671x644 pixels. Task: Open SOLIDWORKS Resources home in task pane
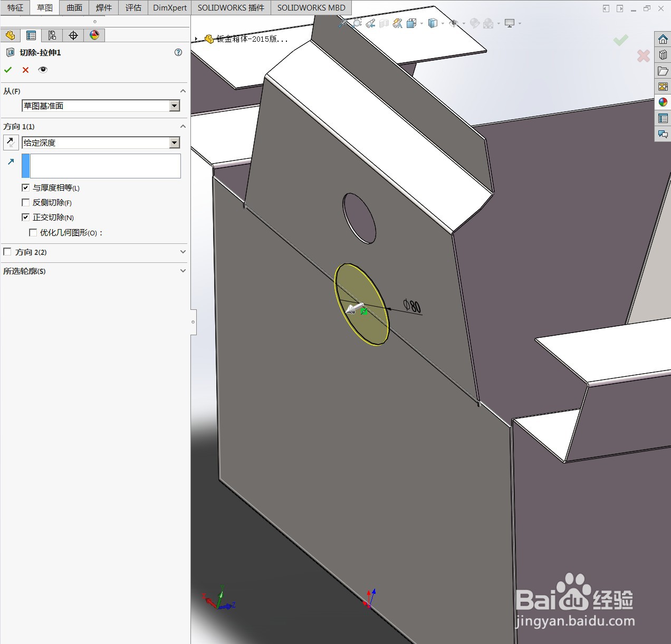pos(663,40)
